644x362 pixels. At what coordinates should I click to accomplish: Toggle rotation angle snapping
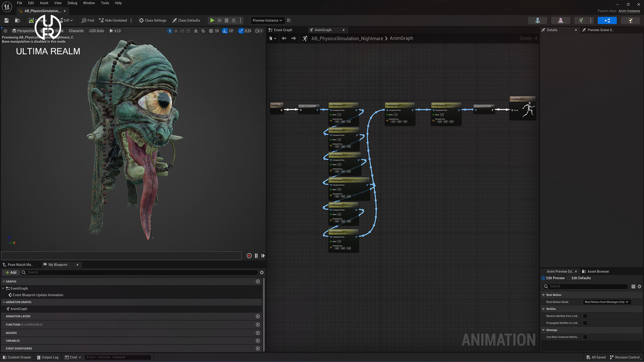(x=225, y=31)
